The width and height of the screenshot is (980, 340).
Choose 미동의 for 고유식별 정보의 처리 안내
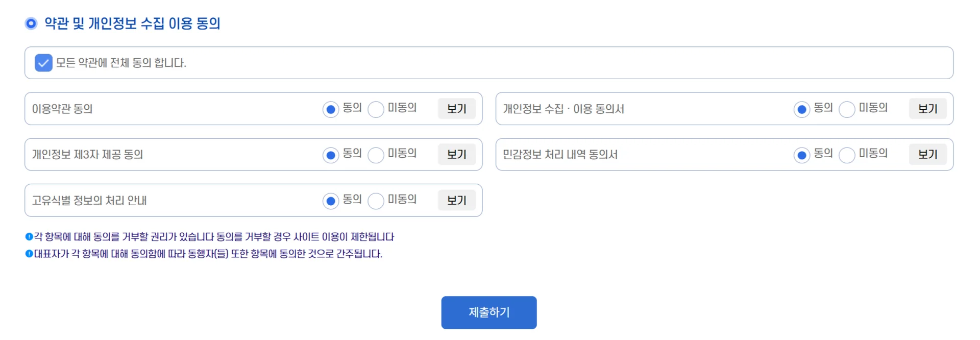tap(376, 201)
